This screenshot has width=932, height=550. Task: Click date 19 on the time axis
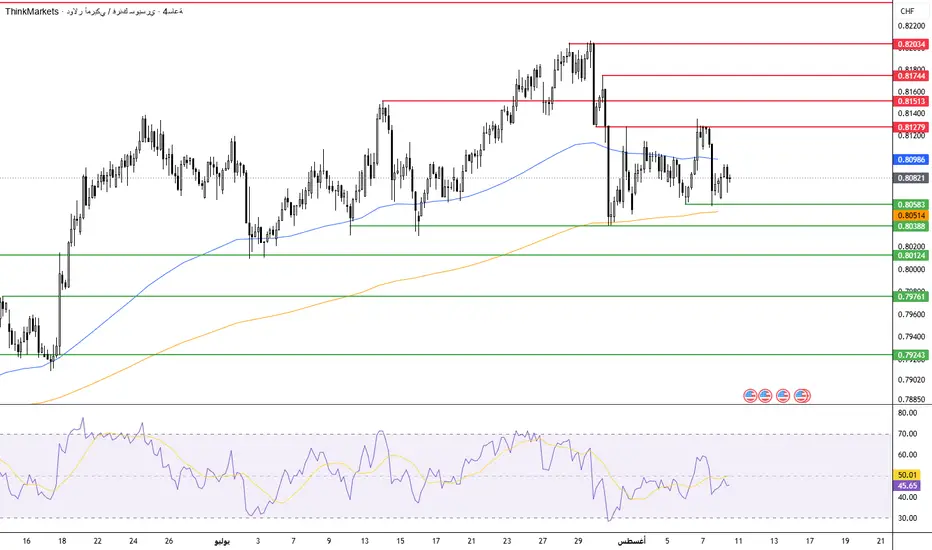click(x=845, y=541)
